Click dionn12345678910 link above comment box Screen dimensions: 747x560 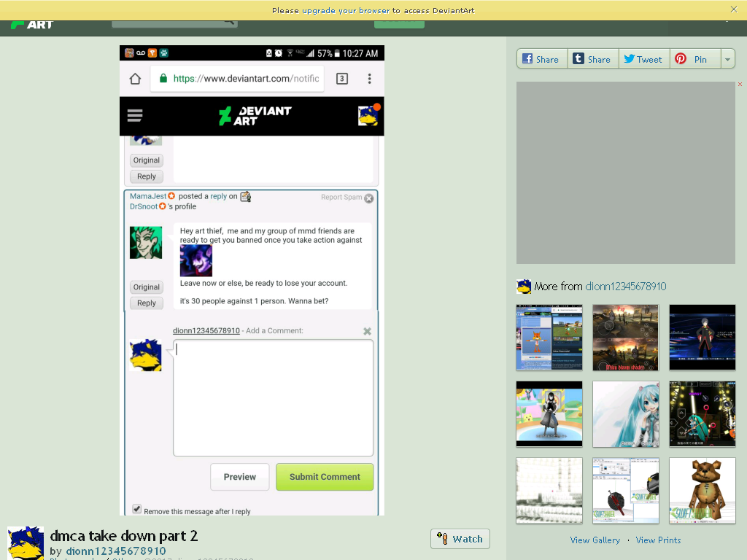(x=206, y=330)
